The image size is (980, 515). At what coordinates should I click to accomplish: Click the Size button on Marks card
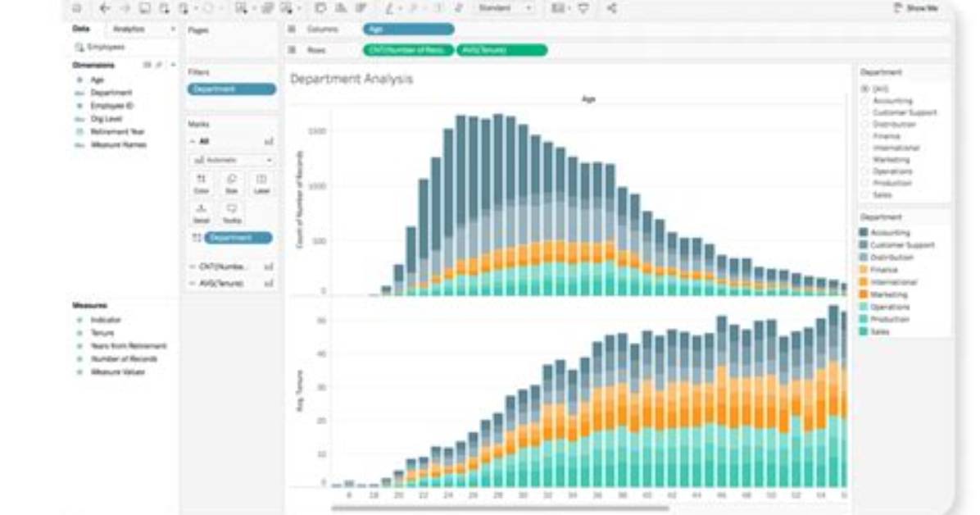[231, 184]
